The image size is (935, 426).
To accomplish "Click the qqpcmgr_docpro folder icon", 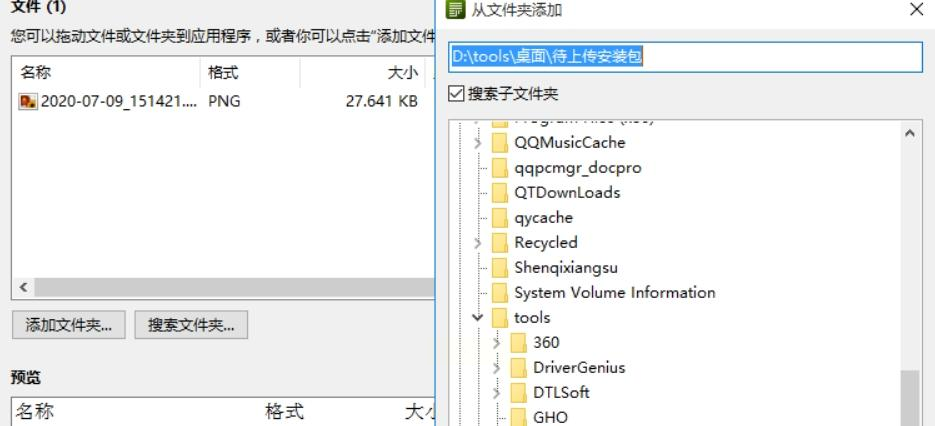I will tap(499, 168).
